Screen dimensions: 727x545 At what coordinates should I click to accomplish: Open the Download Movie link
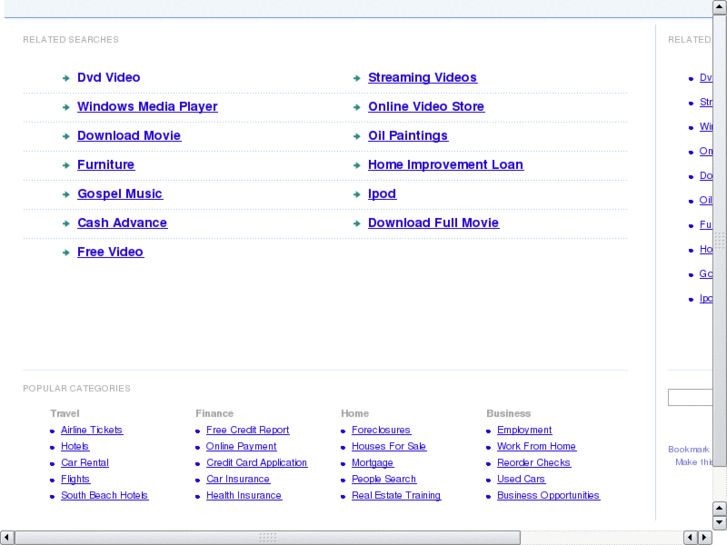(x=129, y=135)
